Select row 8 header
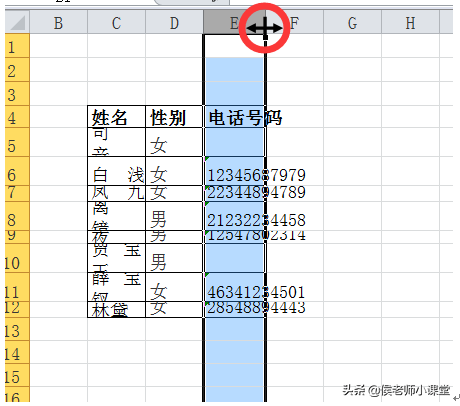Screen dimensions: 460x406 pyautogui.click(x=17, y=216)
